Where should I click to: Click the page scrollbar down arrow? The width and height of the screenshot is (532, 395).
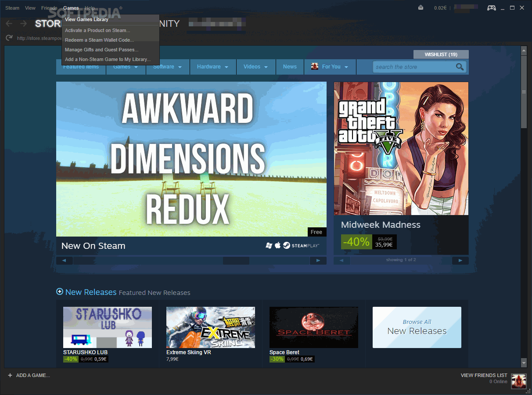524,363
